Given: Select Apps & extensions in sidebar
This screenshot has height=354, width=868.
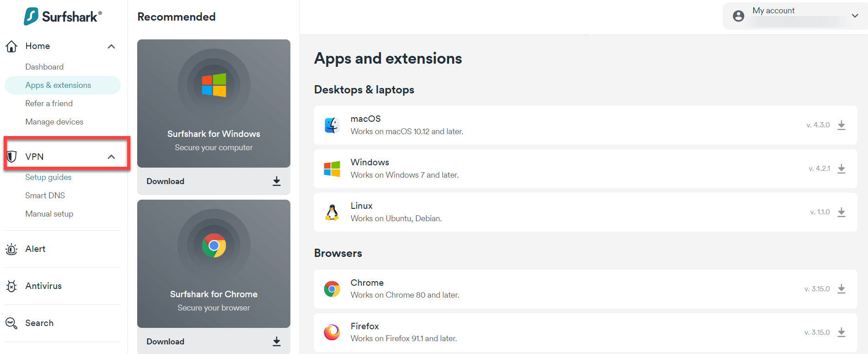Looking at the screenshot, I should coord(63,85).
